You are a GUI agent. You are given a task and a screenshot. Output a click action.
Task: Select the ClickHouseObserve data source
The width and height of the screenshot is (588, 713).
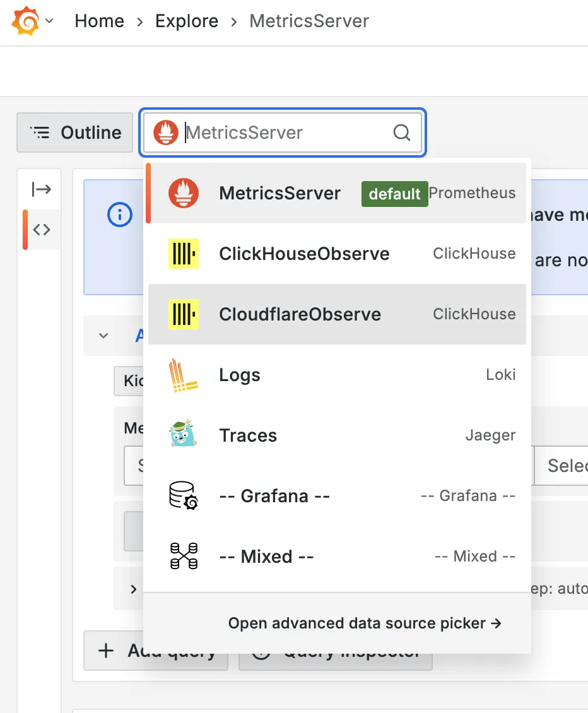click(337, 254)
